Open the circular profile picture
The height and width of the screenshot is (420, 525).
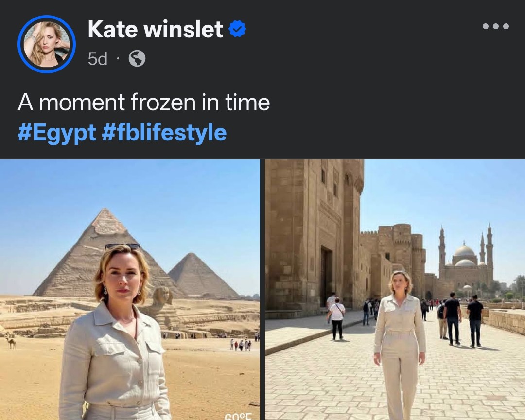[47, 44]
